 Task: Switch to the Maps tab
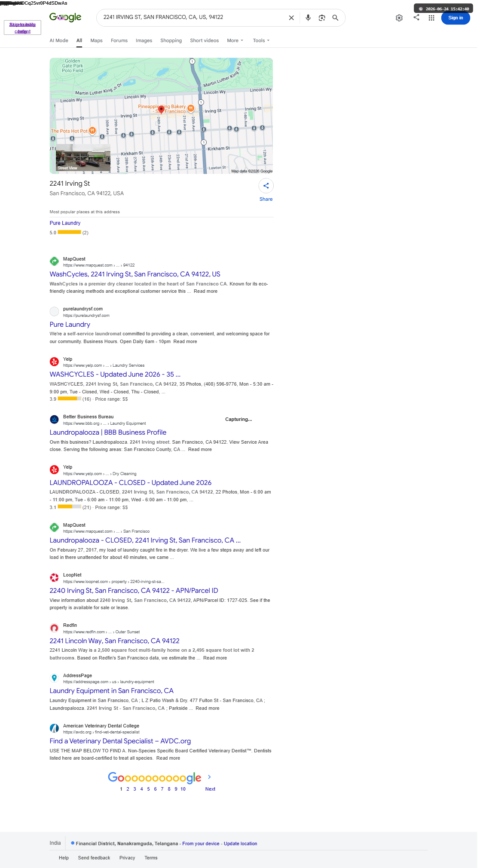point(96,40)
